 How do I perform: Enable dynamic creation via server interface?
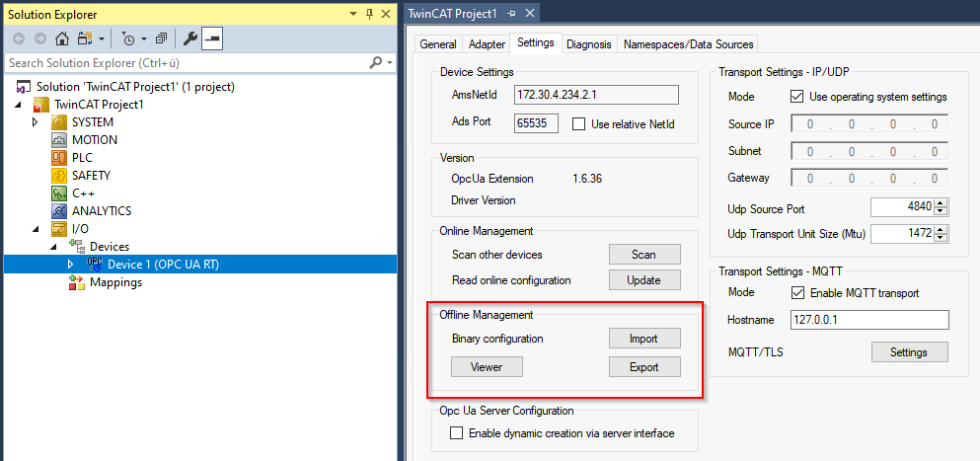pyautogui.click(x=457, y=432)
